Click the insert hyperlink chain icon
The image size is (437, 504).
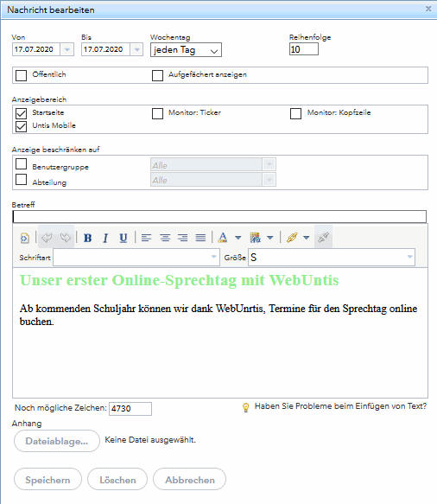pyautogui.click(x=292, y=238)
